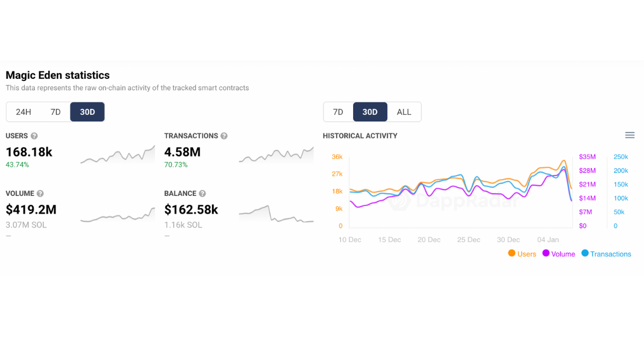Click the Transactions help question icon
Screen dimensions: 644x337
click(x=224, y=136)
